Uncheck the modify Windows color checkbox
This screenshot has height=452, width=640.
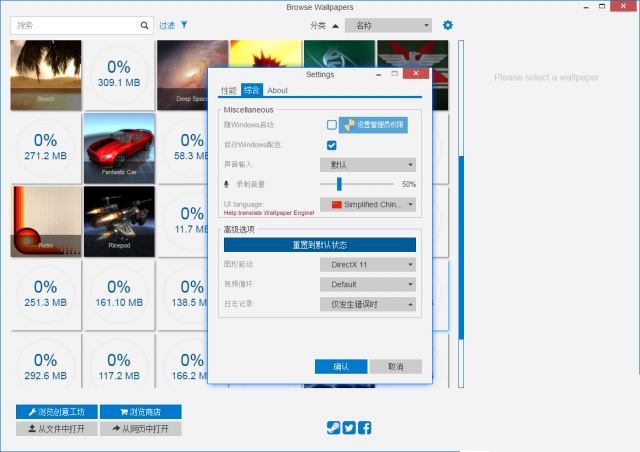tap(331, 145)
